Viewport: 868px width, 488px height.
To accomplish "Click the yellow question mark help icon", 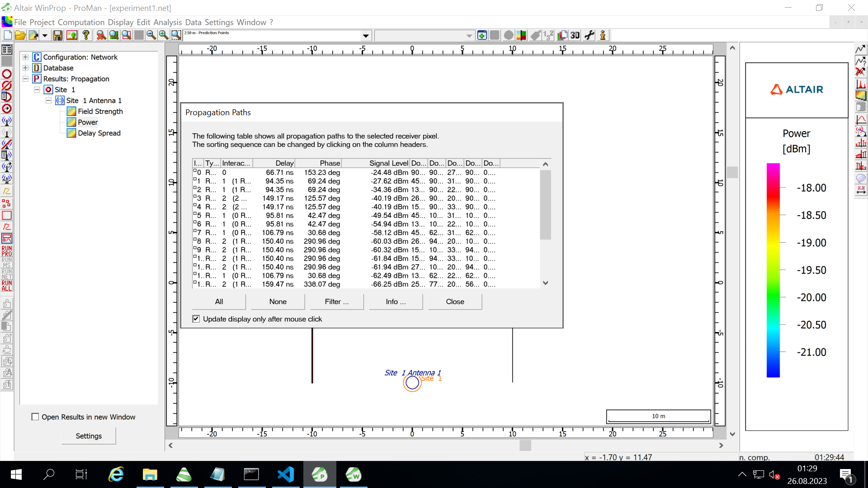I will click(x=86, y=35).
